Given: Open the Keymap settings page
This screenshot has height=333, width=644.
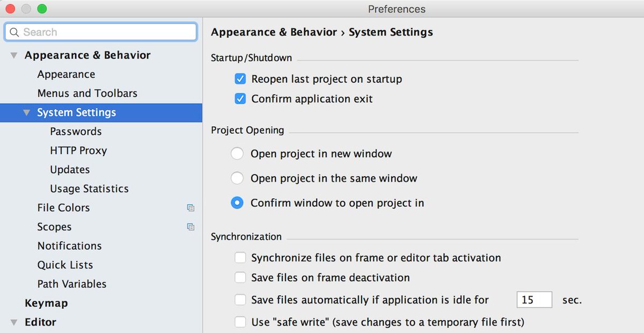Looking at the screenshot, I should [46, 303].
